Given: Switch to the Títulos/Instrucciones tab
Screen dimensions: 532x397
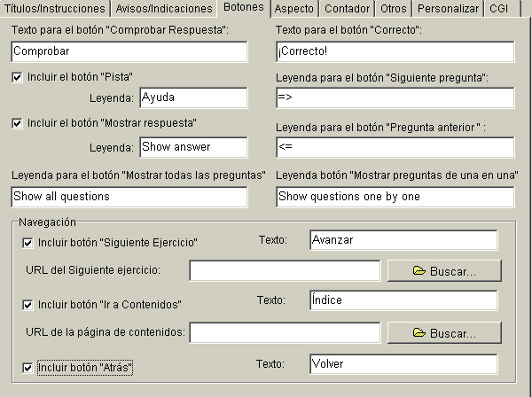Looking at the screenshot, I should [x=55, y=8].
